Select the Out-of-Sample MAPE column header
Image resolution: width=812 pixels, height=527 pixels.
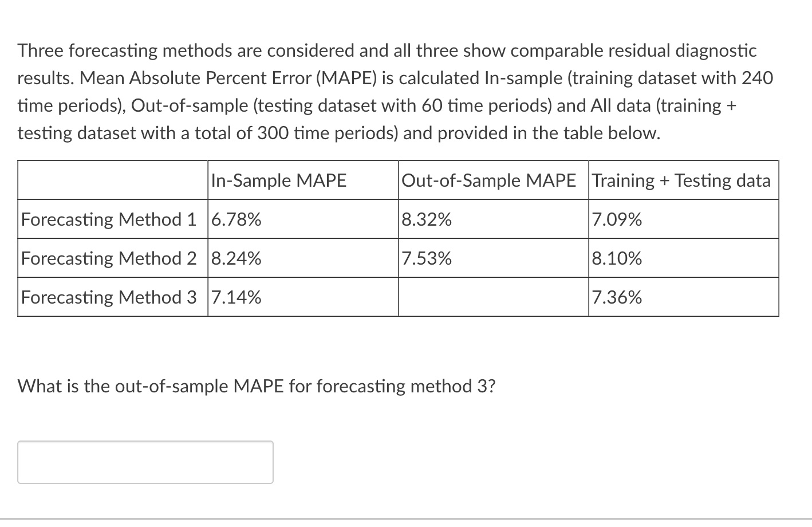coord(488,180)
